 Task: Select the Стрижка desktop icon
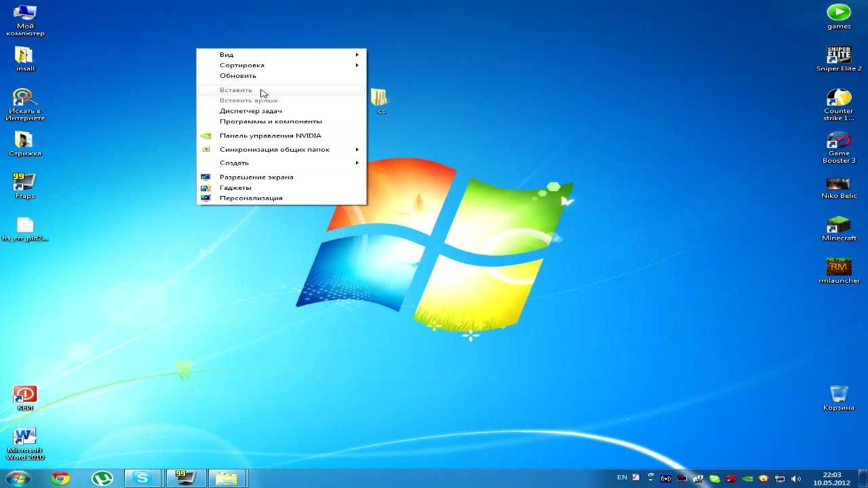(x=25, y=144)
